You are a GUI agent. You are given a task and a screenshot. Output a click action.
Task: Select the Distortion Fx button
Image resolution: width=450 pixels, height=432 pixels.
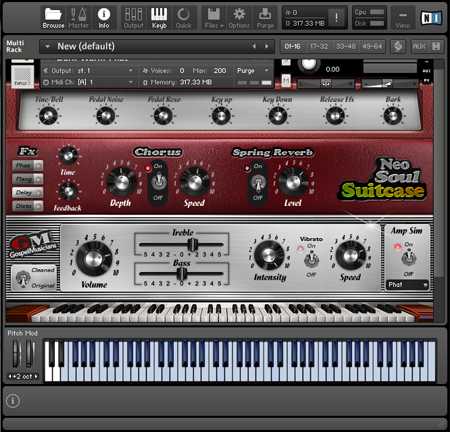(x=28, y=206)
